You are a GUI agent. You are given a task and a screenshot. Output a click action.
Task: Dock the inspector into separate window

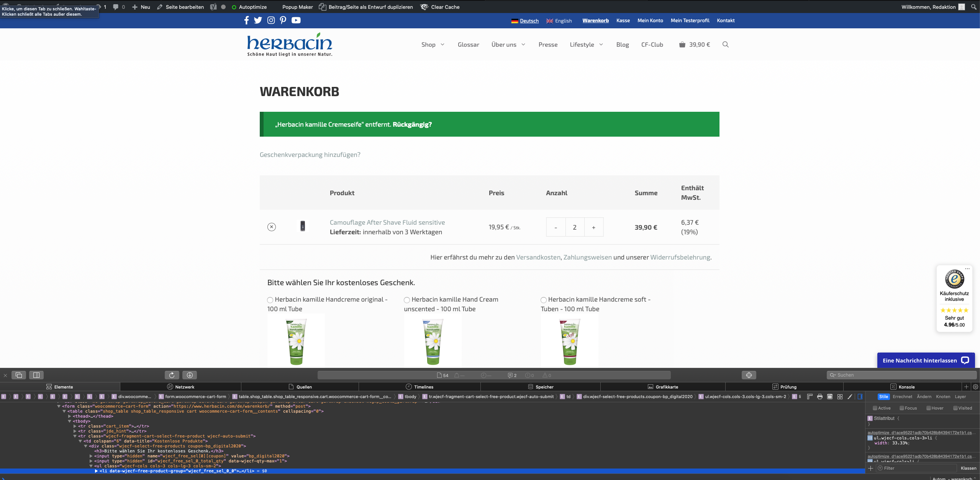(19, 375)
